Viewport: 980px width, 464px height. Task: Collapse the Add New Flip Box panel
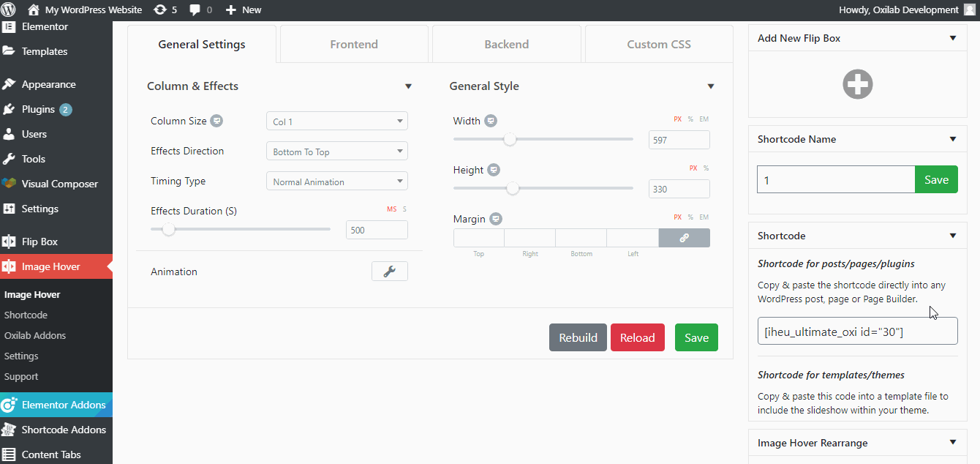[953, 38]
